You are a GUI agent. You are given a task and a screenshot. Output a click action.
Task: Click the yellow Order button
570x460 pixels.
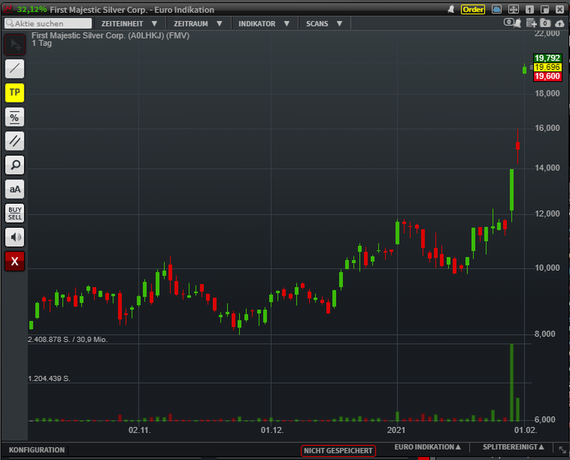(x=473, y=9)
